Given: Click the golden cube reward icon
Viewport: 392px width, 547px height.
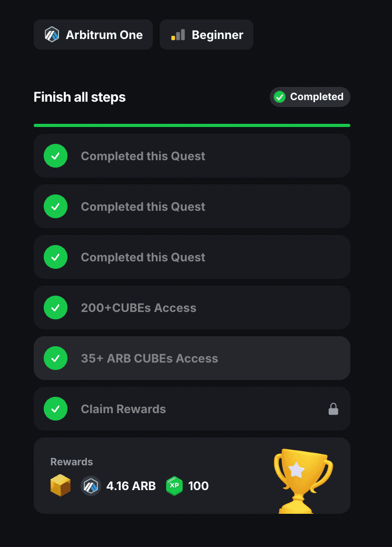Looking at the screenshot, I should point(61,485).
